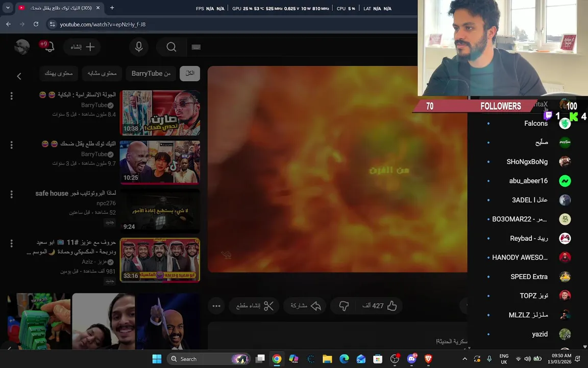Open Microsoft Edge from the taskbar
Screen dimensions: 588x368
[344, 359]
